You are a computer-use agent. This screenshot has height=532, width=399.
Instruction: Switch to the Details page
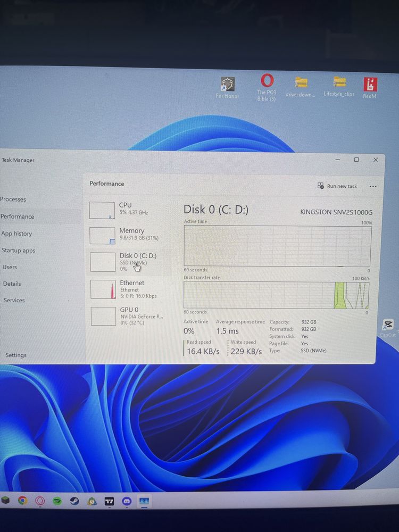[x=12, y=284]
